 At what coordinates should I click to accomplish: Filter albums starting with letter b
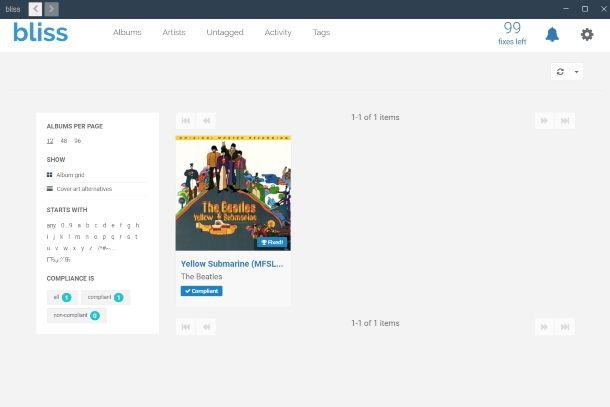[x=88, y=225]
